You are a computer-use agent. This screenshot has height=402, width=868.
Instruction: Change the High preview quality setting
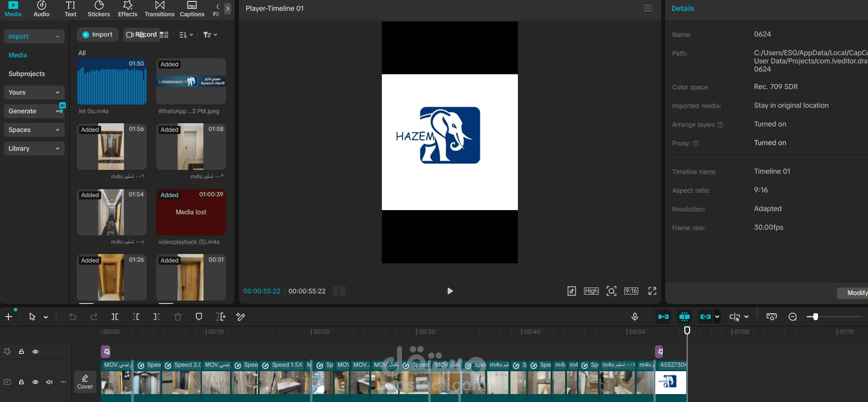pos(591,291)
